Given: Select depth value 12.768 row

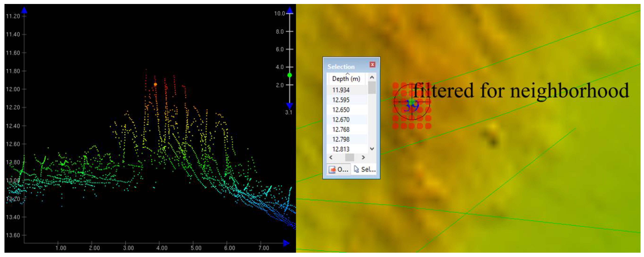Looking at the screenshot, I should click(x=347, y=130).
